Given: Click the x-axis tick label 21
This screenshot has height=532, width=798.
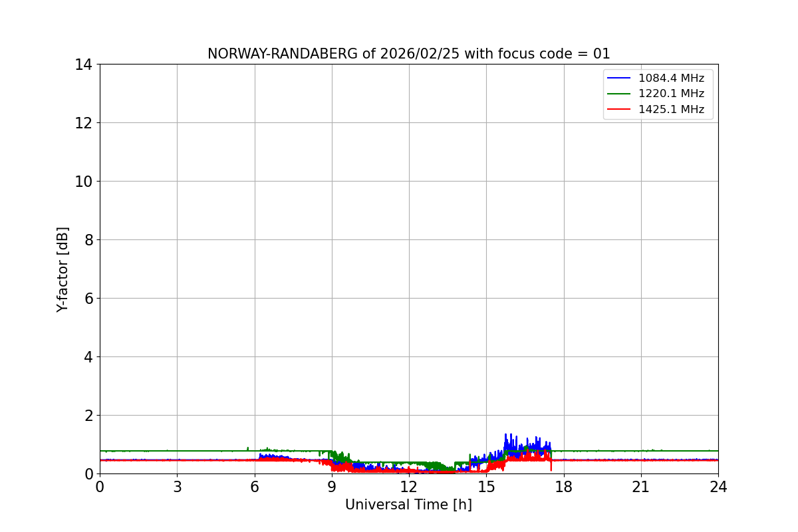Looking at the screenshot, I should (641, 487).
